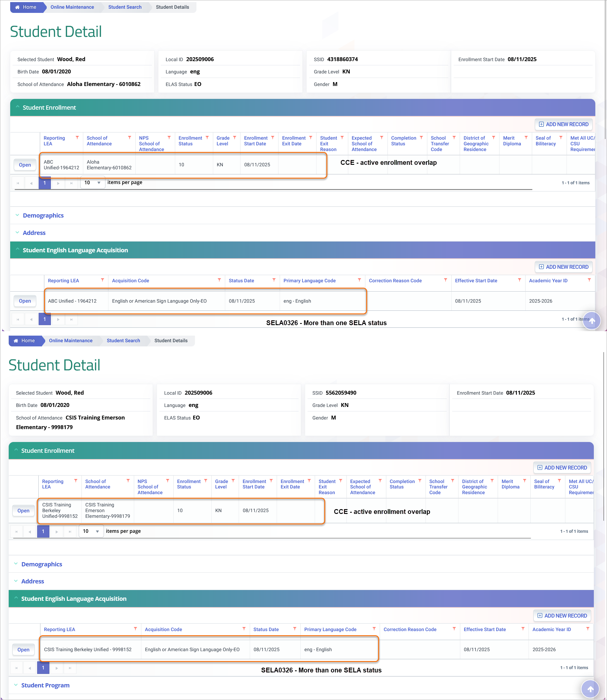
Task: Filter Merit Diploma column in top enrollment table
Action: (526, 138)
